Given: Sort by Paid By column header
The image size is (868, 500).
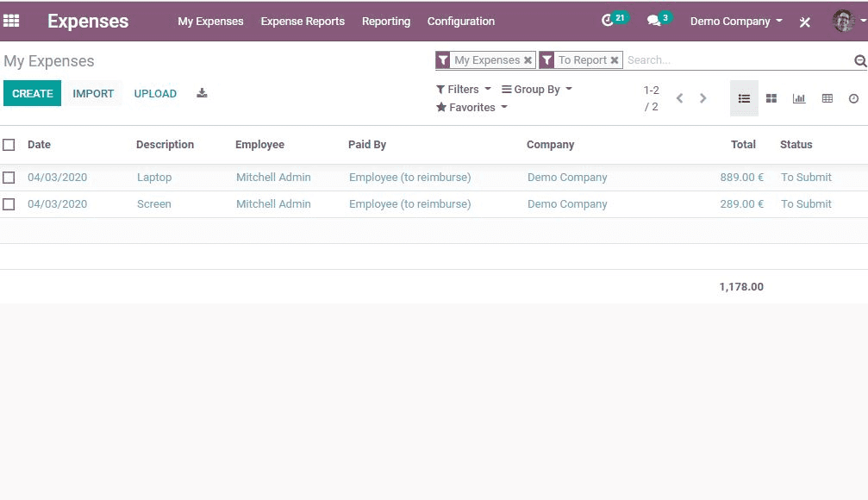Looking at the screenshot, I should pos(367,145).
